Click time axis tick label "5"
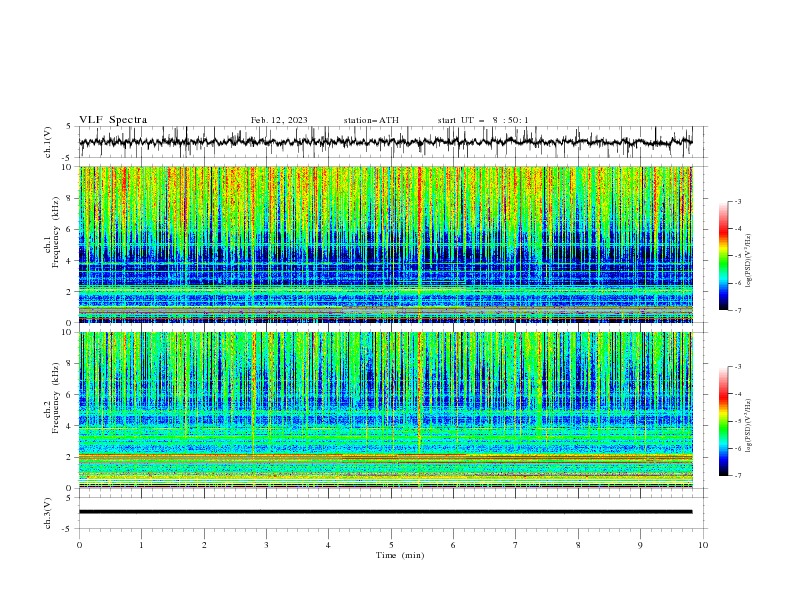This screenshot has width=792, height=612. coord(391,545)
